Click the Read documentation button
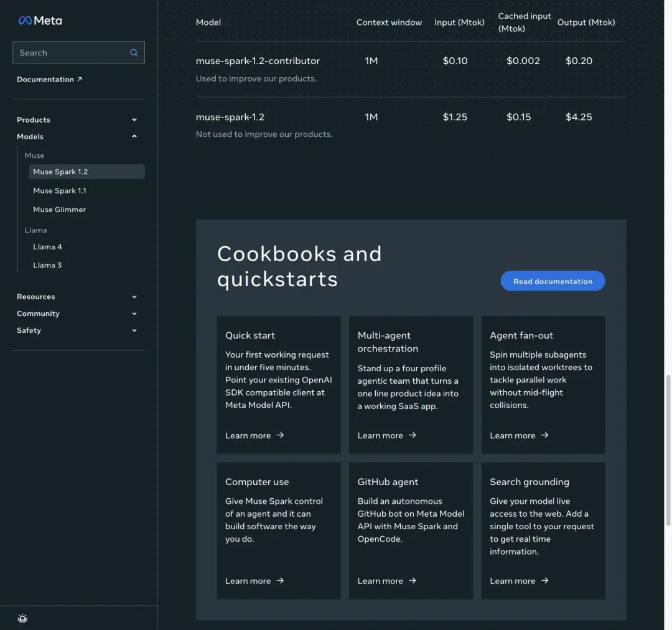This screenshot has width=672, height=630. pos(553,281)
